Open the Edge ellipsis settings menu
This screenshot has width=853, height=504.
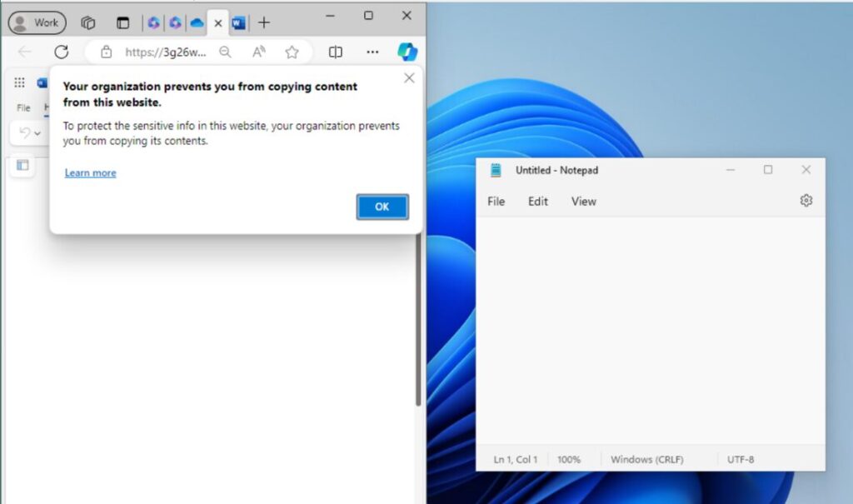(372, 52)
